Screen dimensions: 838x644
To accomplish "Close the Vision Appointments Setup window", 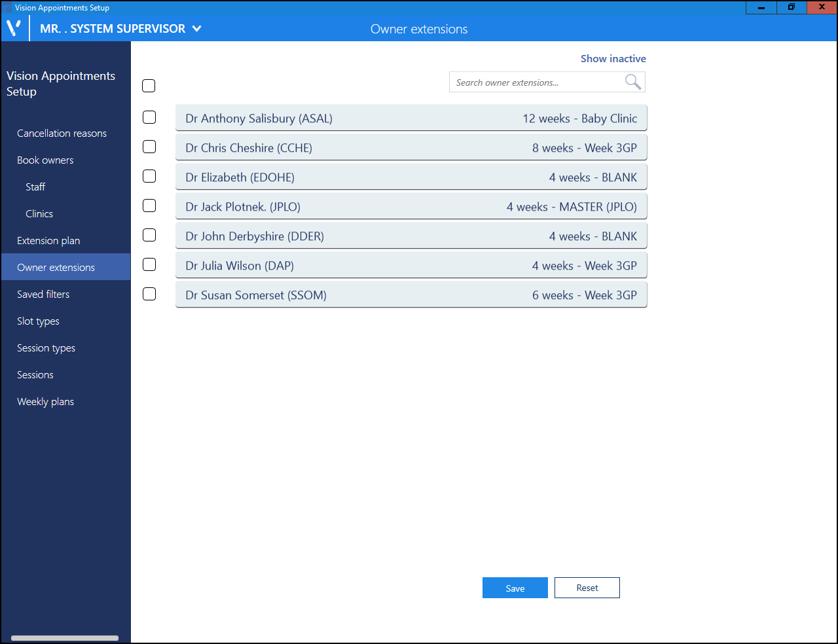I will coord(822,7).
